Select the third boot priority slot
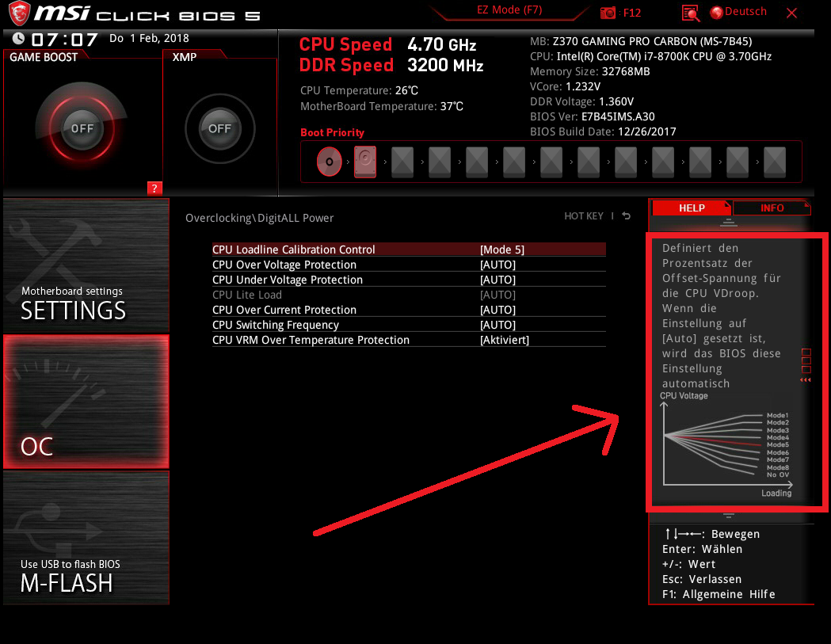The image size is (831, 644). point(402,161)
